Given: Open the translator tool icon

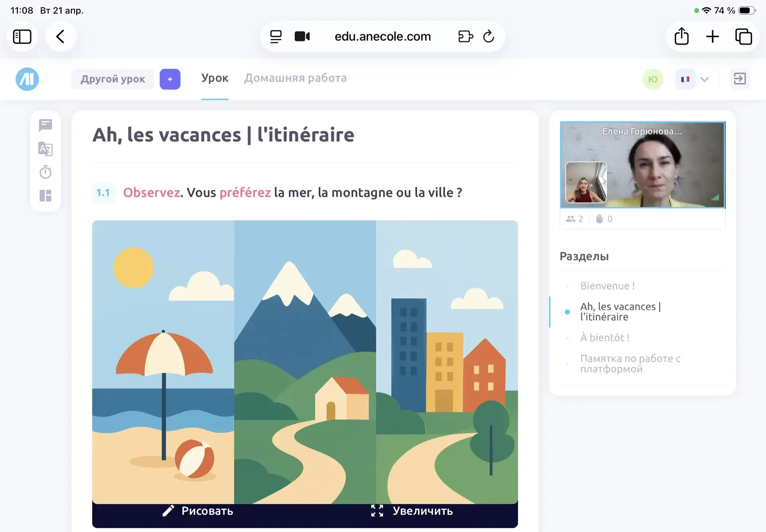Looking at the screenshot, I should click(x=45, y=149).
